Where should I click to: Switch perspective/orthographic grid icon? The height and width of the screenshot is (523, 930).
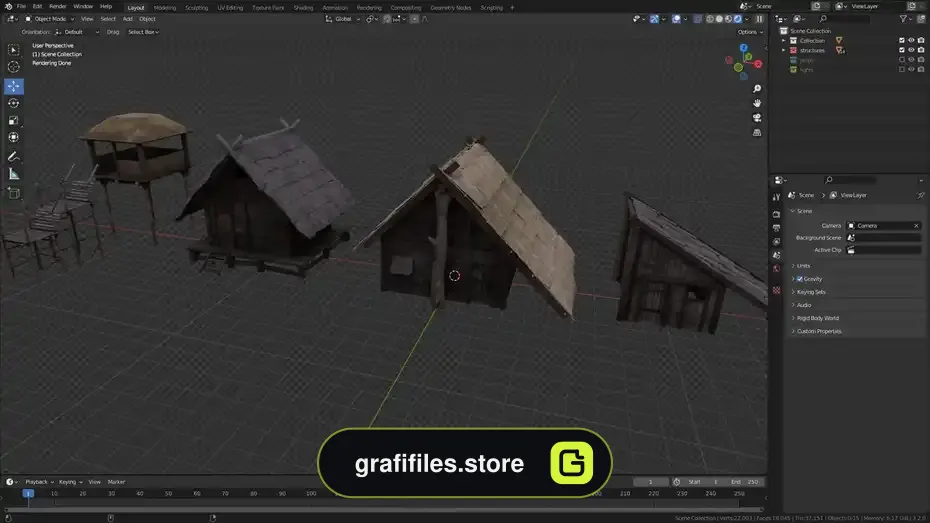coord(757,133)
